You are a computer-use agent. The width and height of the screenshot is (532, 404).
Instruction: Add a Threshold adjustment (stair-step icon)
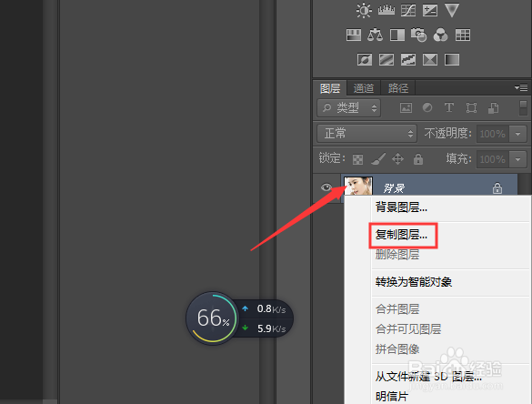click(x=408, y=59)
